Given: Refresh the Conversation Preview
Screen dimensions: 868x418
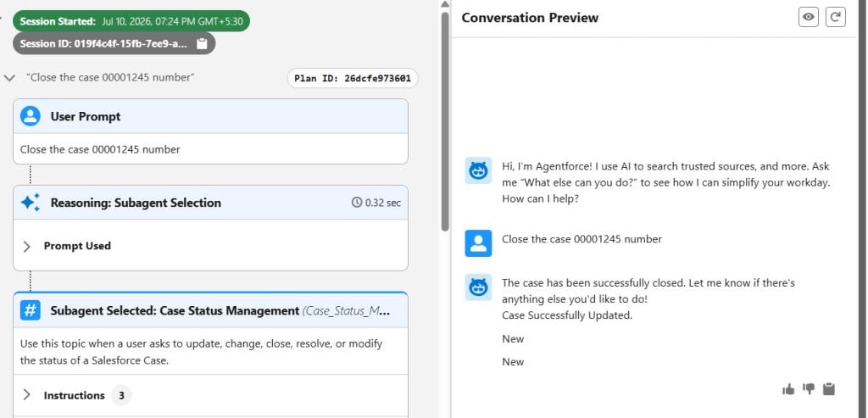Looking at the screenshot, I should point(835,17).
